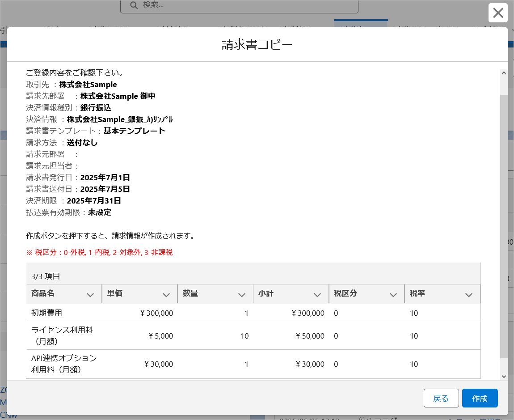514x420 pixels.
Task: Click the magnifying glass search icon
Action: (134, 5)
